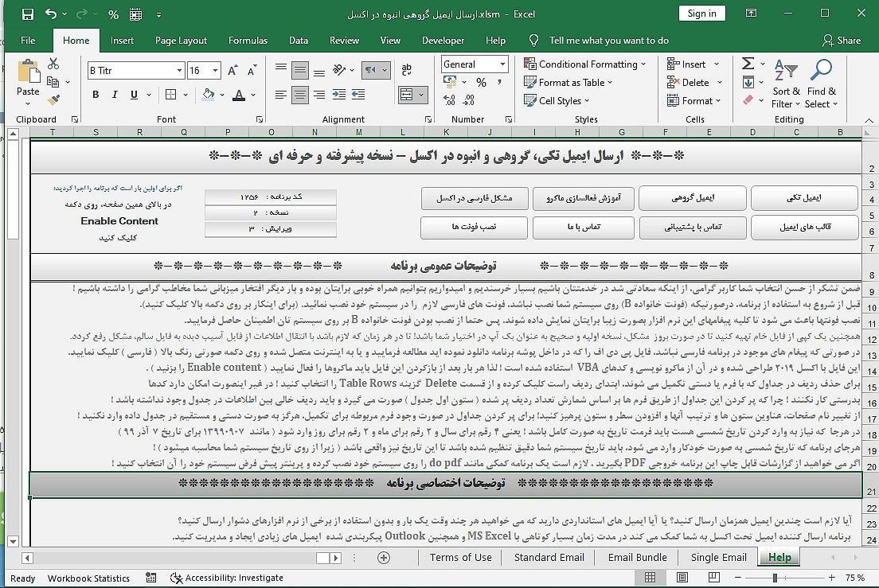The height and width of the screenshot is (588, 879).
Task: Select the Email Bundle sheet tab
Action: pos(638,557)
